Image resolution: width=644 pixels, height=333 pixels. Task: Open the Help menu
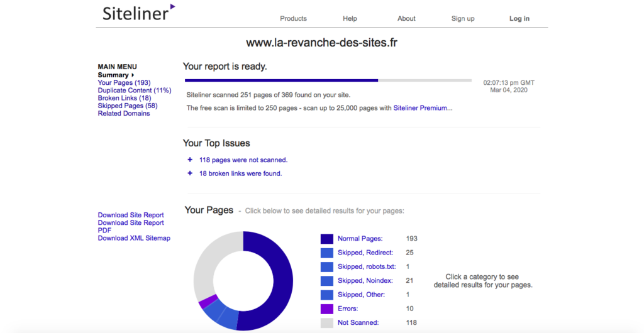point(350,18)
